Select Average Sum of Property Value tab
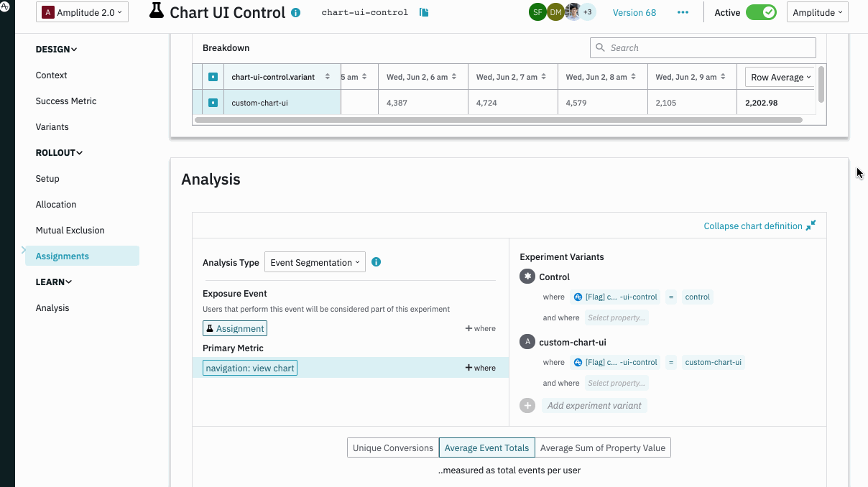This screenshot has height=487, width=868. coord(602,447)
